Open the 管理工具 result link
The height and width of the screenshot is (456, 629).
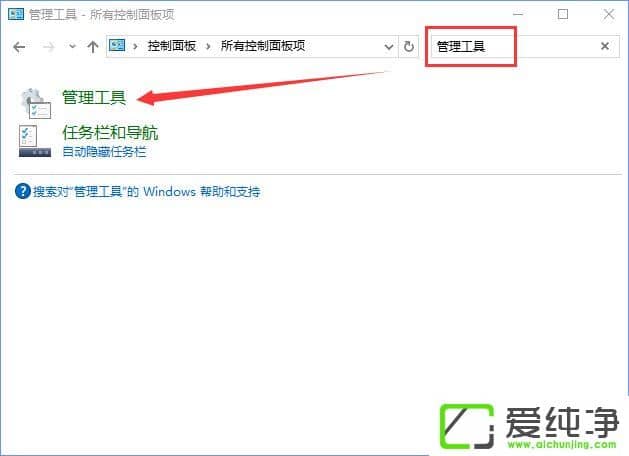(x=94, y=97)
